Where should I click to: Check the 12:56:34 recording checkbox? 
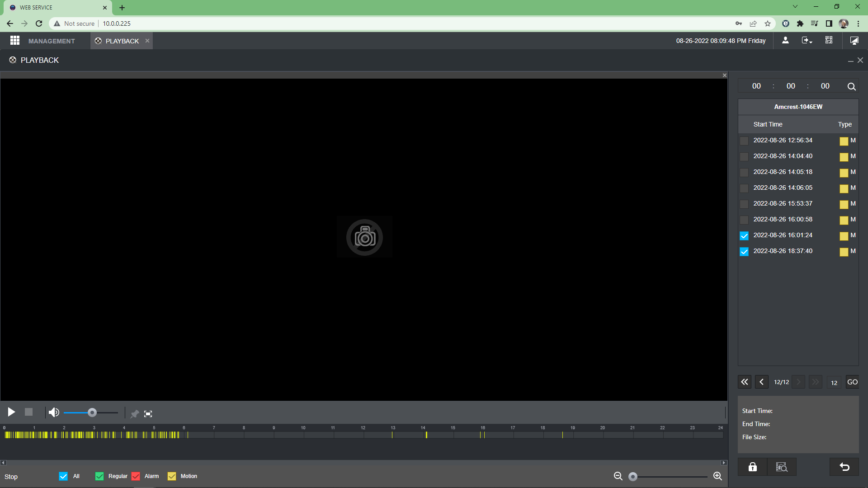744,141
